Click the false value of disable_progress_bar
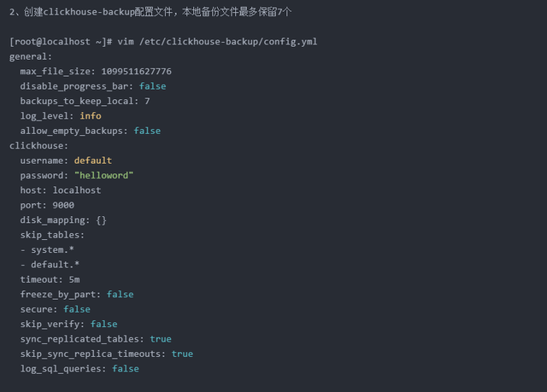547x392 pixels. [150, 86]
